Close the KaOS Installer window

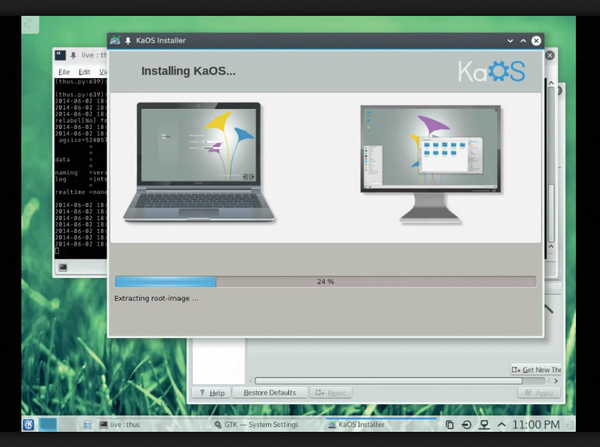click(x=536, y=41)
